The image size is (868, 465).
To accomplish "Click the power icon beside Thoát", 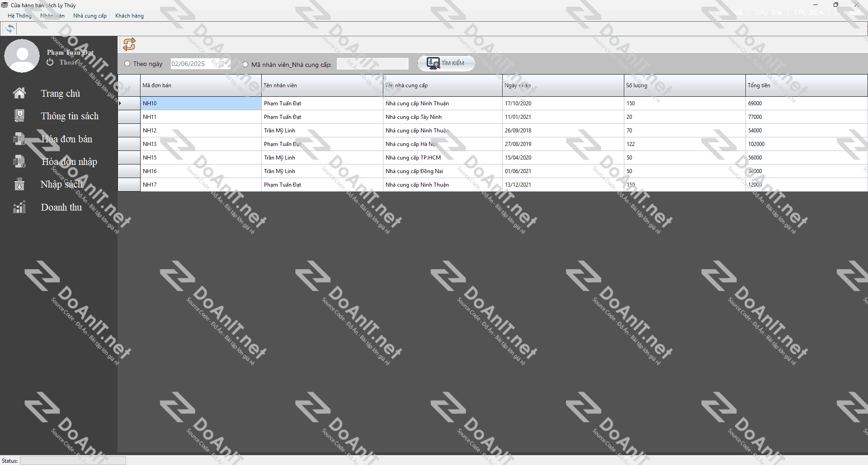I will pyautogui.click(x=50, y=62).
